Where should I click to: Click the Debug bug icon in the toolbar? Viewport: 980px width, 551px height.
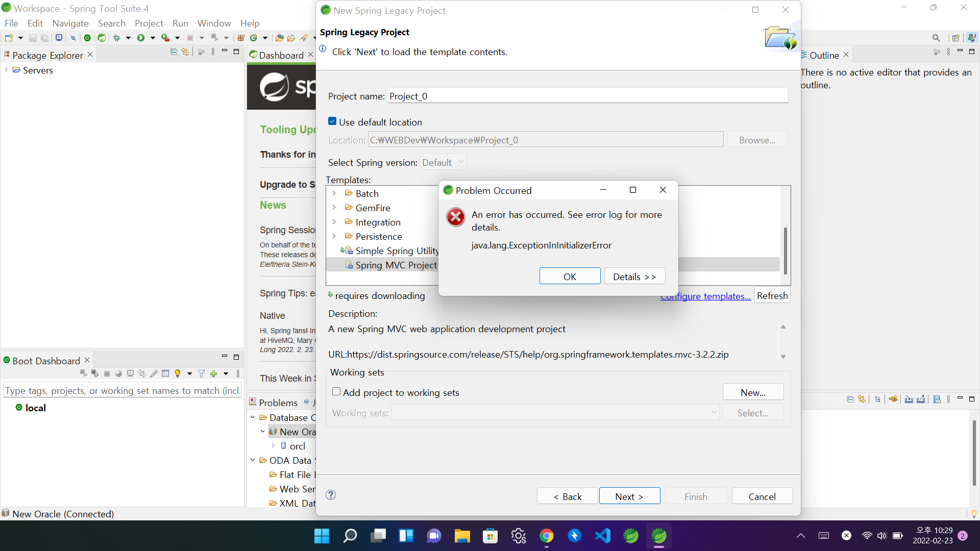[117, 38]
